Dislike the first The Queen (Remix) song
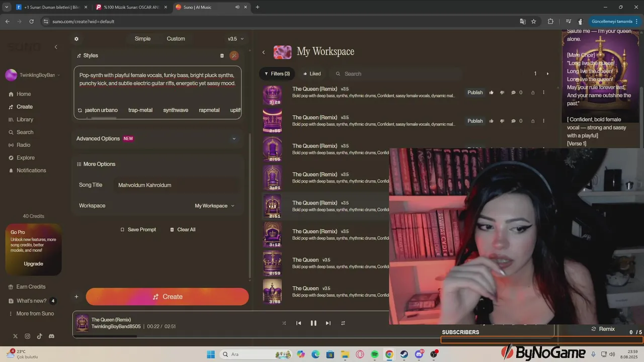 pos(502,93)
